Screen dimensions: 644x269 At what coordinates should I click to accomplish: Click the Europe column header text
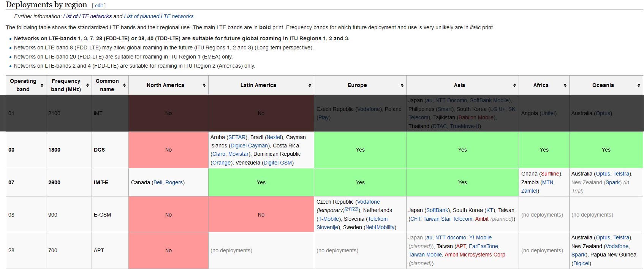click(x=357, y=85)
